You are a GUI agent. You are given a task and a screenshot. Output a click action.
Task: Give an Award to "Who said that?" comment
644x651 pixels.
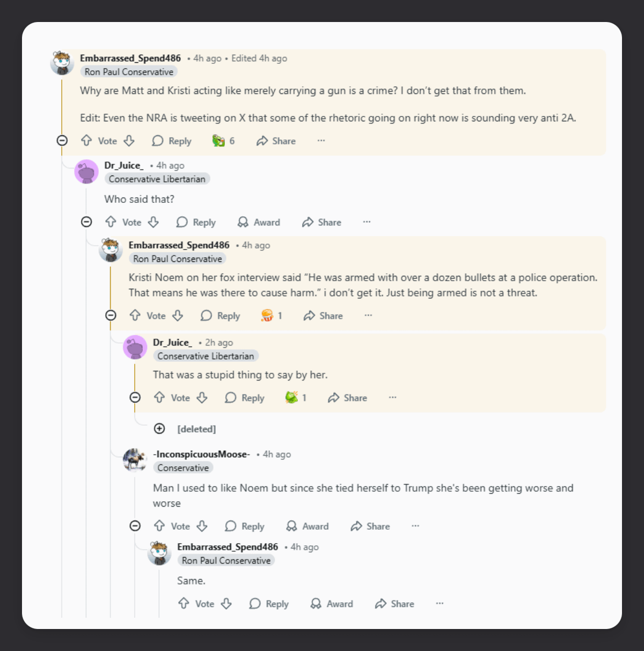259,222
